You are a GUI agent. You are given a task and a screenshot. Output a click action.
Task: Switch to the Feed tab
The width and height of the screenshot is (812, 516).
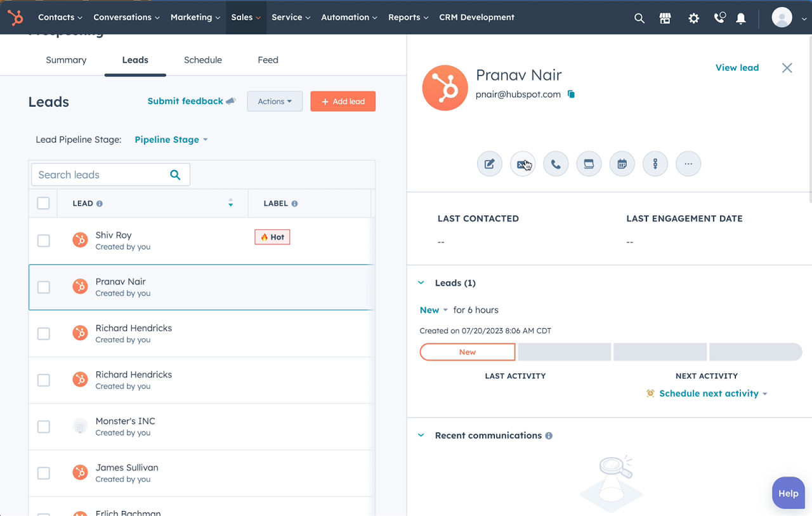click(x=268, y=60)
